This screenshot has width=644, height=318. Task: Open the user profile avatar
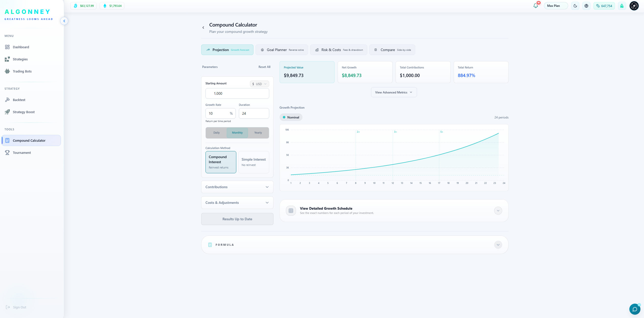[634, 6]
